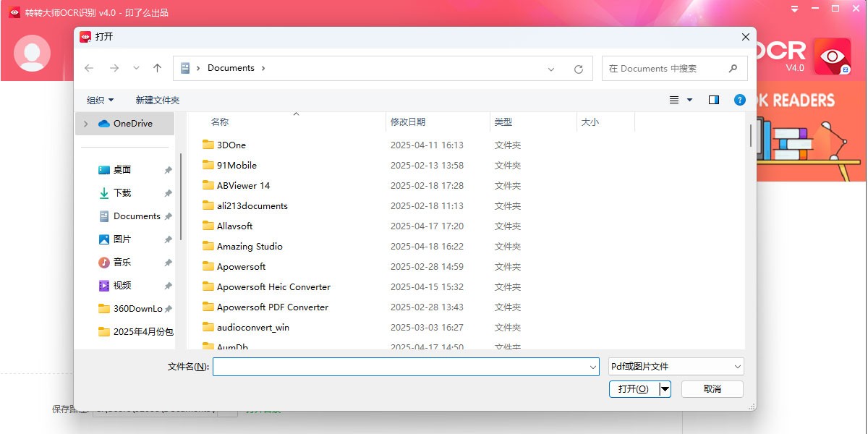
Task: Click the search magnifier icon
Action: click(x=733, y=69)
